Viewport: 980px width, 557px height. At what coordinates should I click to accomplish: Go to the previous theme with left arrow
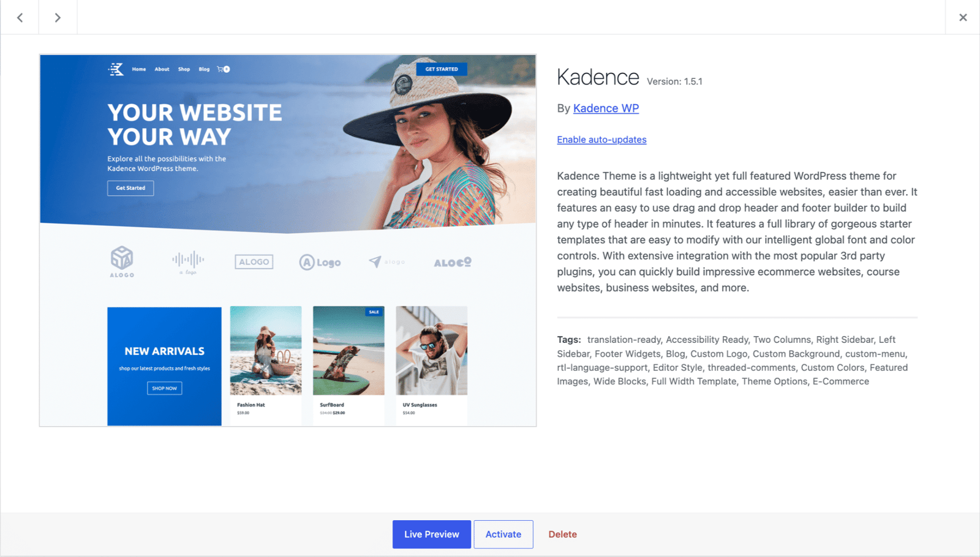pyautogui.click(x=20, y=17)
